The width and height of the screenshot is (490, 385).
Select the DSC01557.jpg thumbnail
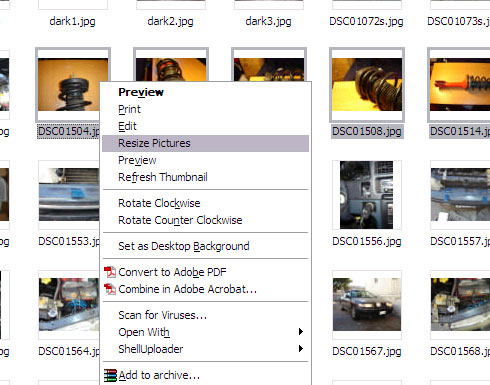click(460, 194)
